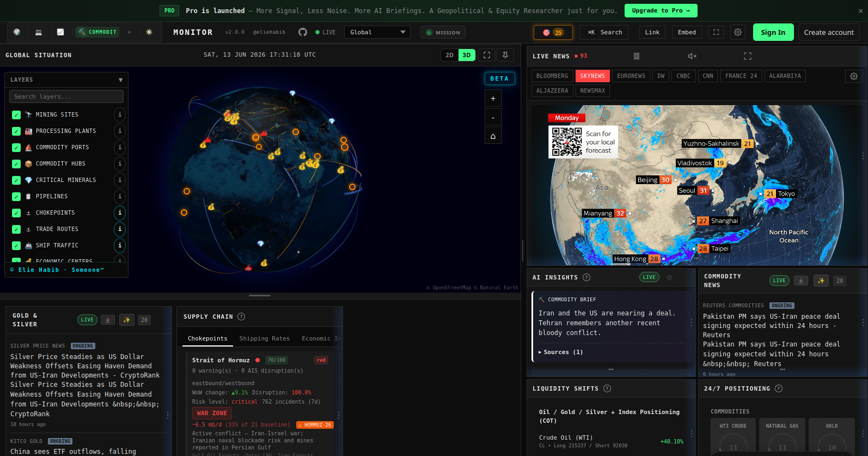Show info for the Ship Traffic layer
Image resolution: width=868 pixels, height=456 pixels.
(120, 245)
